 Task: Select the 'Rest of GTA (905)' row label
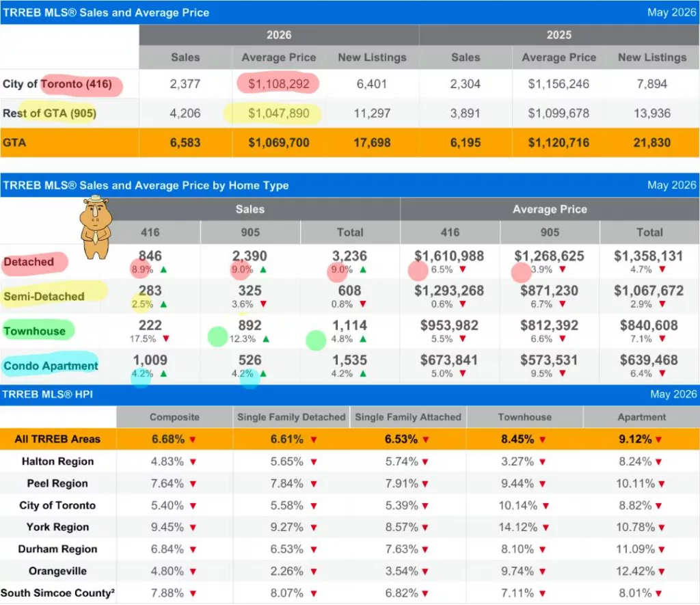pos(49,113)
